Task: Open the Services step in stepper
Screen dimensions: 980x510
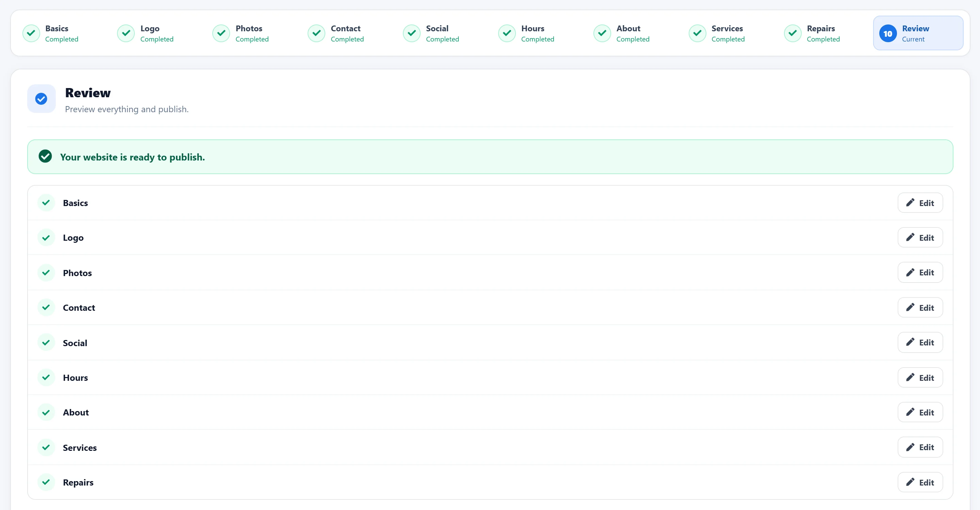Action: coord(728,33)
